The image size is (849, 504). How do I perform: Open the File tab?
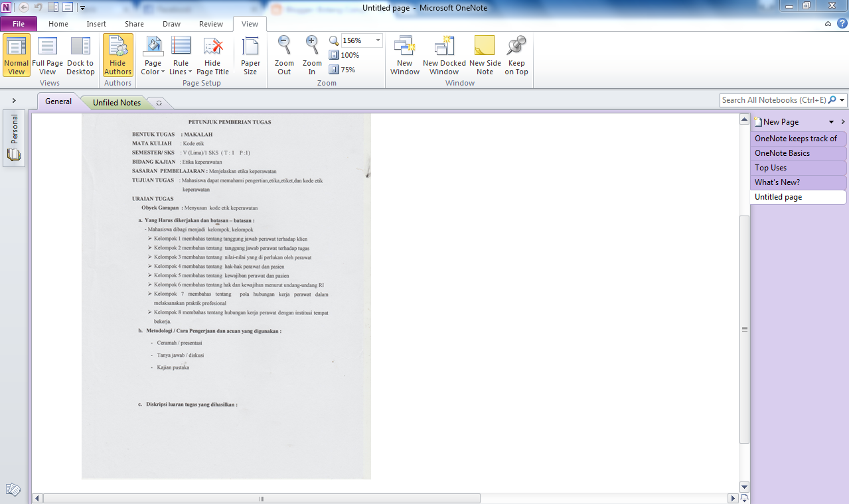click(19, 24)
